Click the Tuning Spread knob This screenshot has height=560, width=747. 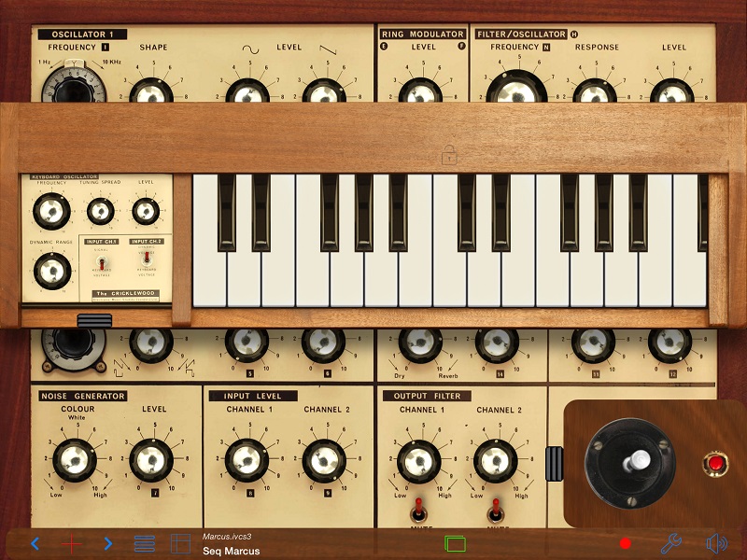pyautogui.click(x=101, y=211)
